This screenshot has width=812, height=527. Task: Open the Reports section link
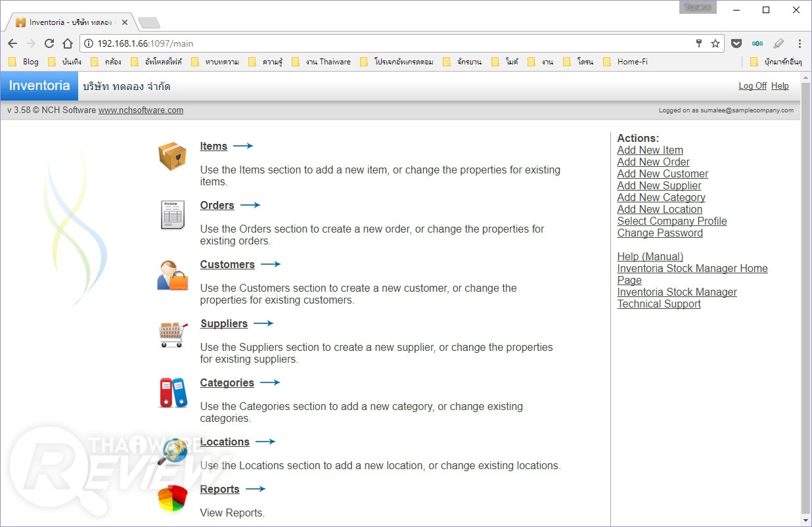(220, 489)
